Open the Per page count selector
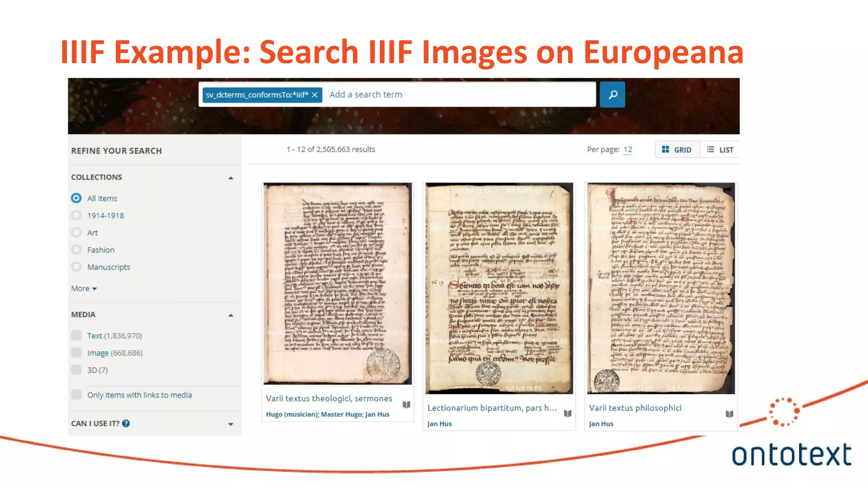This screenshot has width=868, height=488. 628,150
